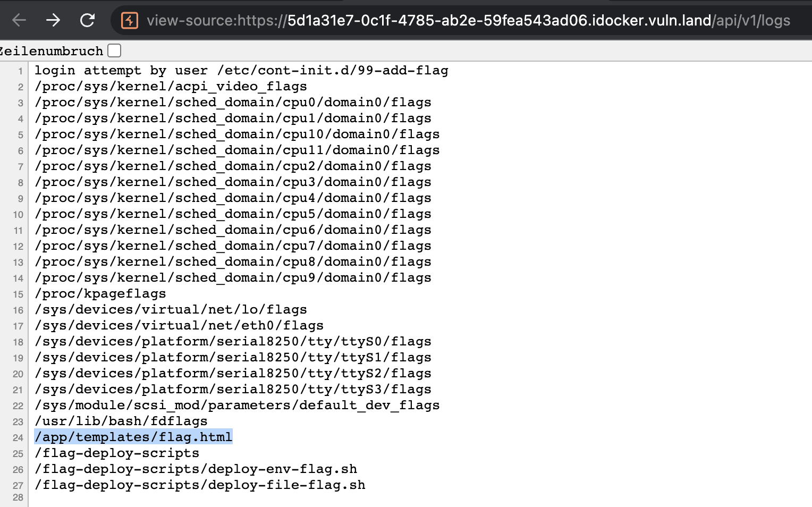This screenshot has width=812, height=507.
Task: Click the forward navigation arrow
Action: click(53, 20)
